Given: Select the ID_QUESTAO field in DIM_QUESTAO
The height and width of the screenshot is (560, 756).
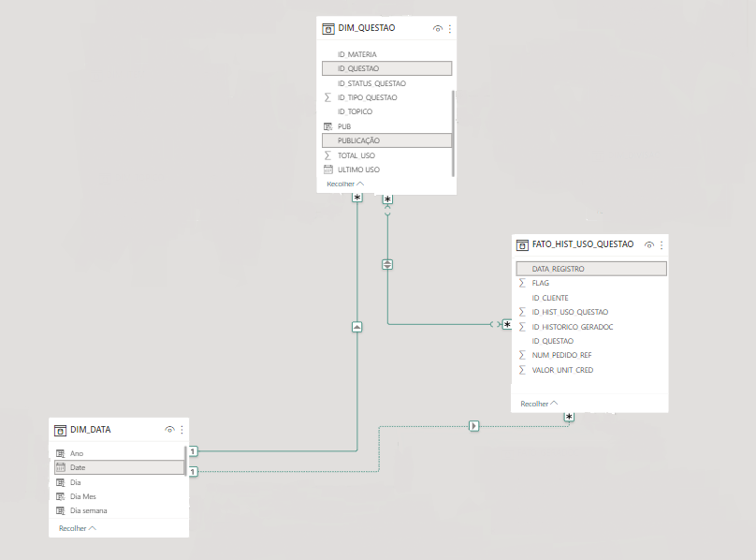Looking at the screenshot, I should click(x=386, y=68).
